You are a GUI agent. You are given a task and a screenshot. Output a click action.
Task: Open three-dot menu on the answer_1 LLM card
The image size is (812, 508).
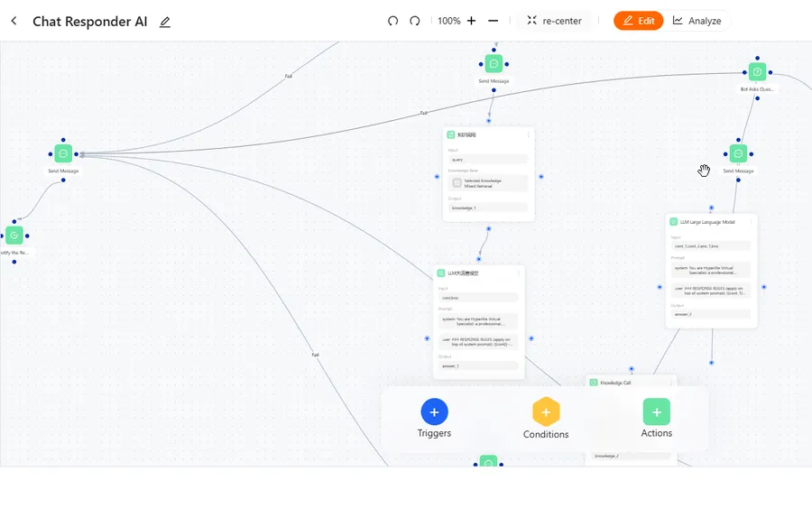[519, 272]
